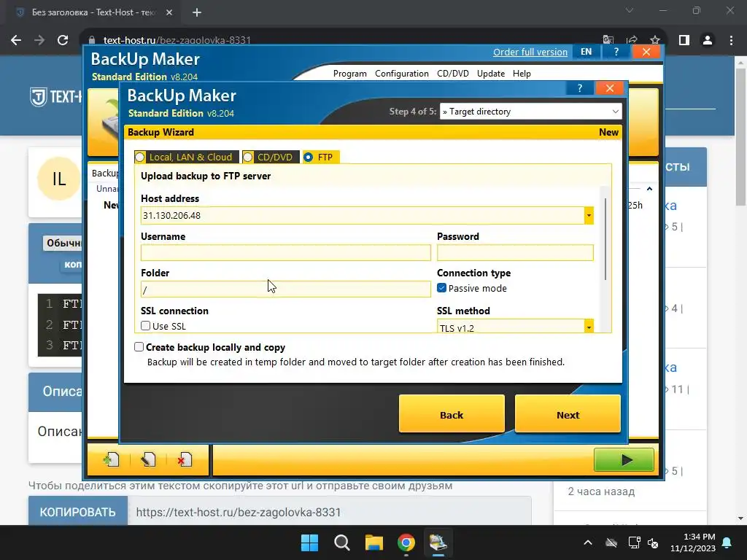Open a new Chrome tab

tap(197, 12)
